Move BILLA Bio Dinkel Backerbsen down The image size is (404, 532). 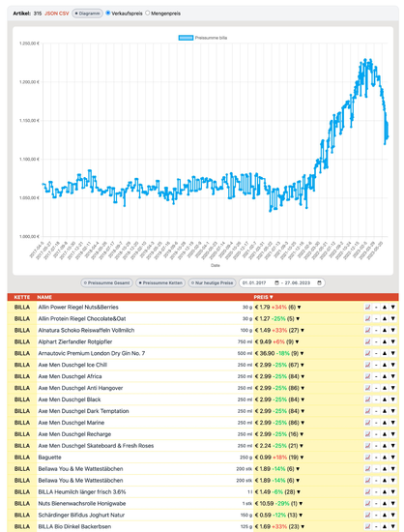point(392,526)
